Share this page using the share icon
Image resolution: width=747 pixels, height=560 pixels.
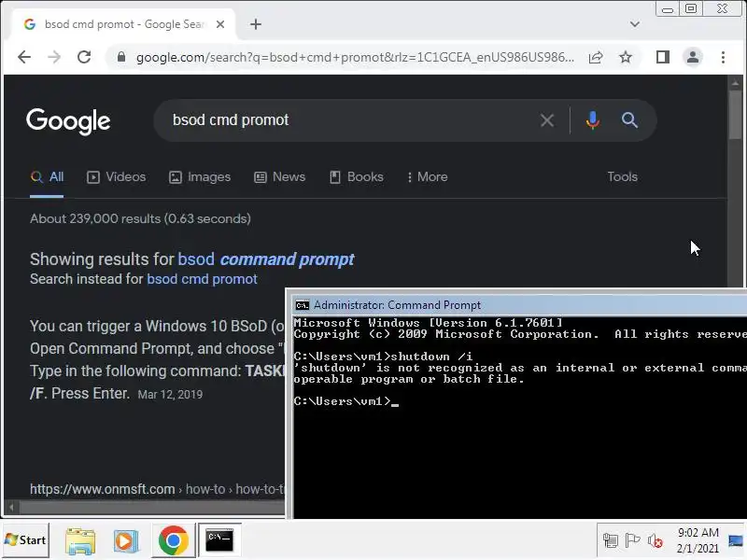(596, 58)
